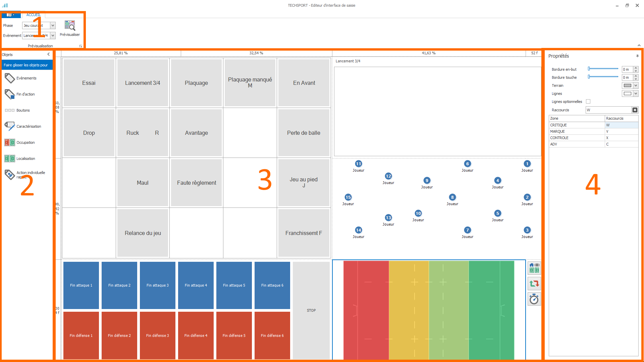Select the Action individuelle rapide icon

[10, 175]
